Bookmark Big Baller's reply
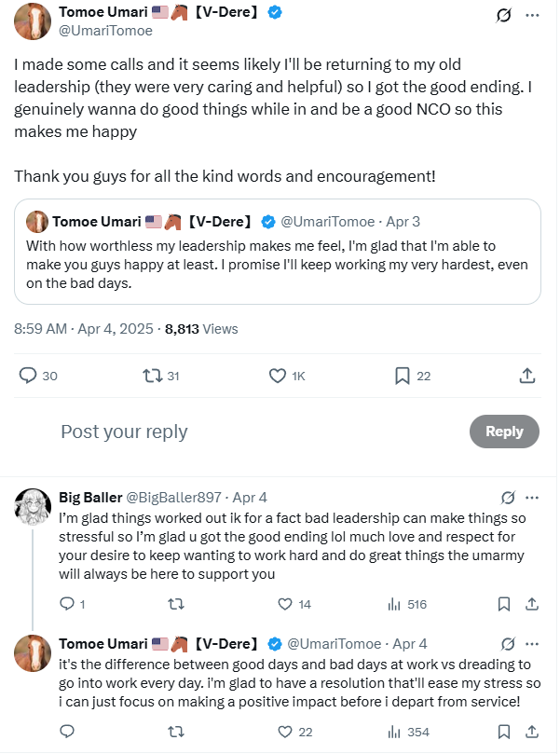This screenshot has height=754, width=560. [504, 604]
